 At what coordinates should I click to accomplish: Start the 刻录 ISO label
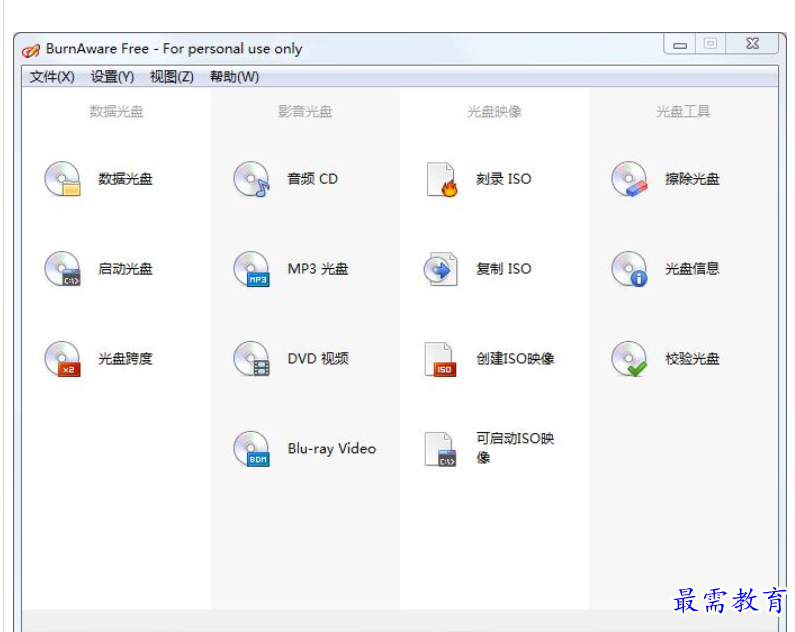pos(503,179)
